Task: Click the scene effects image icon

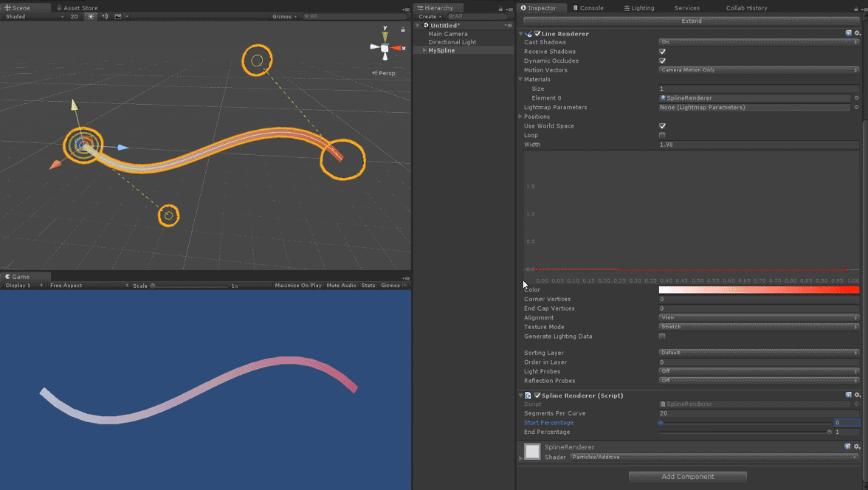Action: pyautogui.click(x=117, y=16)
